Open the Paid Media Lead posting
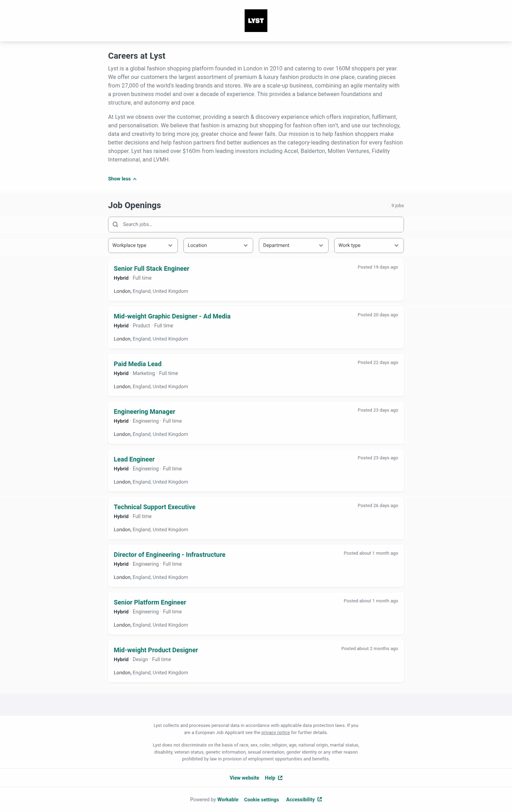Viewport: 512px width, 812px height. coord(138,364)
